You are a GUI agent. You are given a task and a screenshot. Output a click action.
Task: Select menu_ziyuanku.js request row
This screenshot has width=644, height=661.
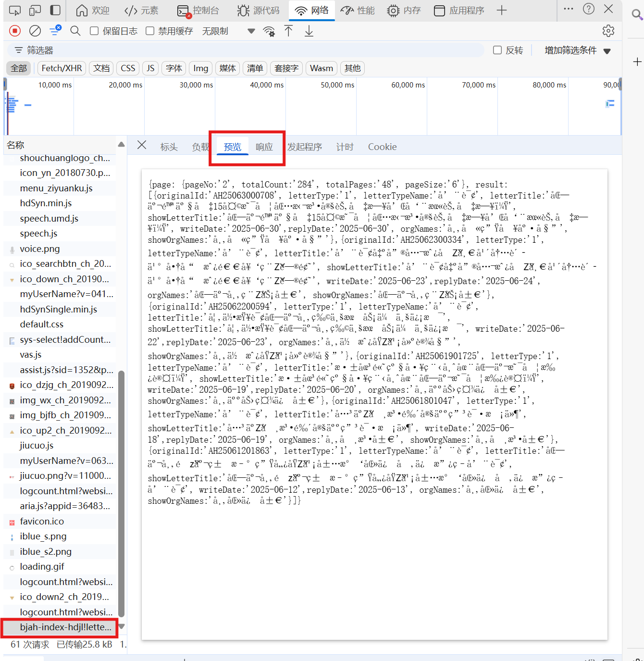(x=60, y=188)
